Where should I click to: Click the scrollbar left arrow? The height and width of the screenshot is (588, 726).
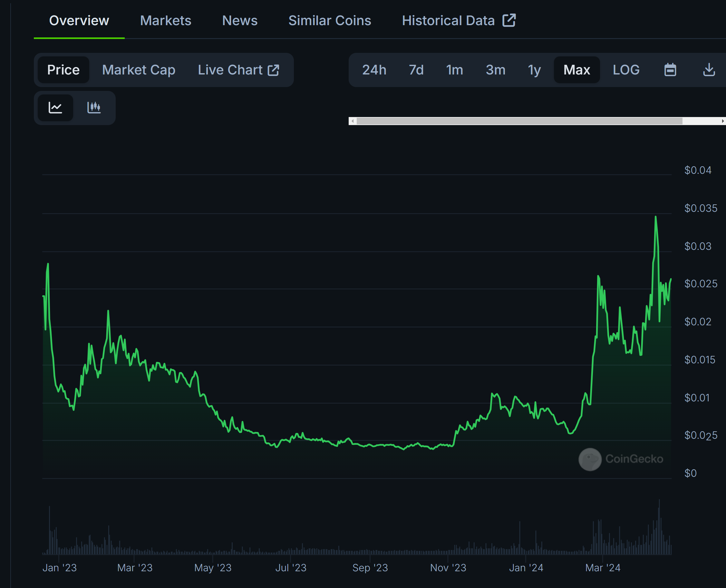[x=353, y=121]
